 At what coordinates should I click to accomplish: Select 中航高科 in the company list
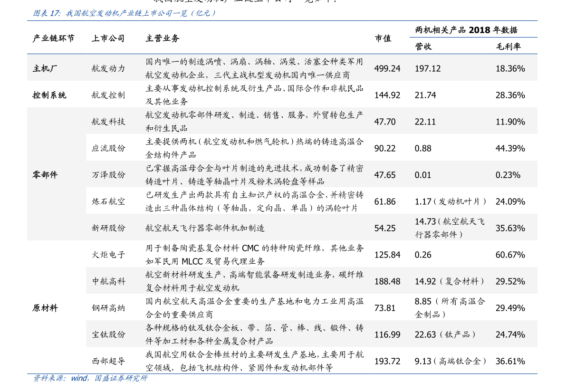click(x=110, y=281)
